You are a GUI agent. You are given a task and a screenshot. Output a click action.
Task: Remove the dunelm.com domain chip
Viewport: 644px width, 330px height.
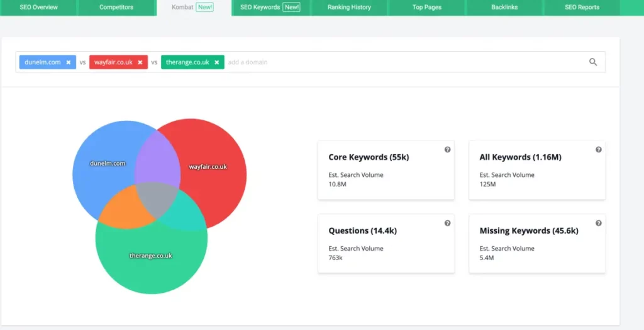click(69, 62)
